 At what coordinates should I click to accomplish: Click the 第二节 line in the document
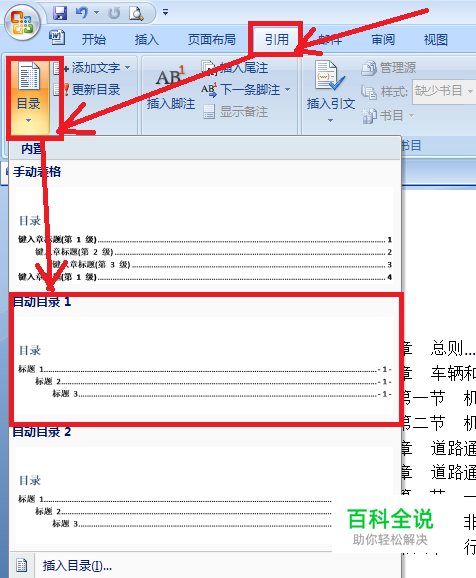(x=438, y=423)
